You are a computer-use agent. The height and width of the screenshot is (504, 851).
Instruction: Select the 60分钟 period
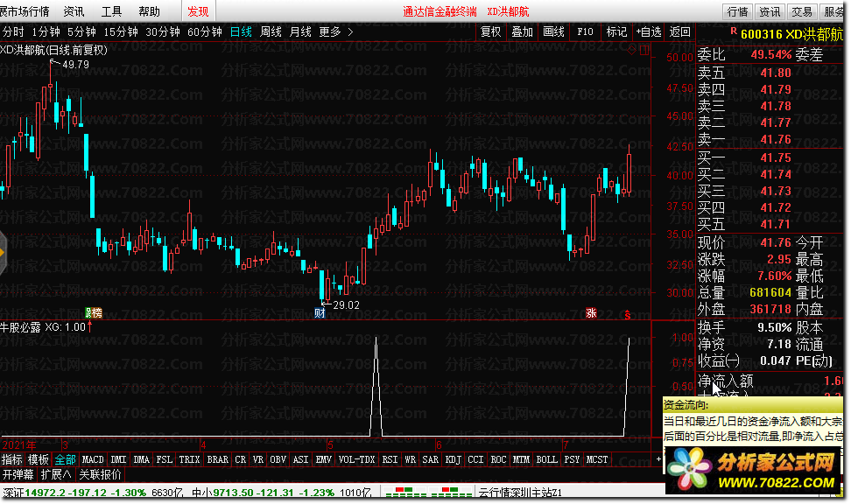[x=205, y=32]
